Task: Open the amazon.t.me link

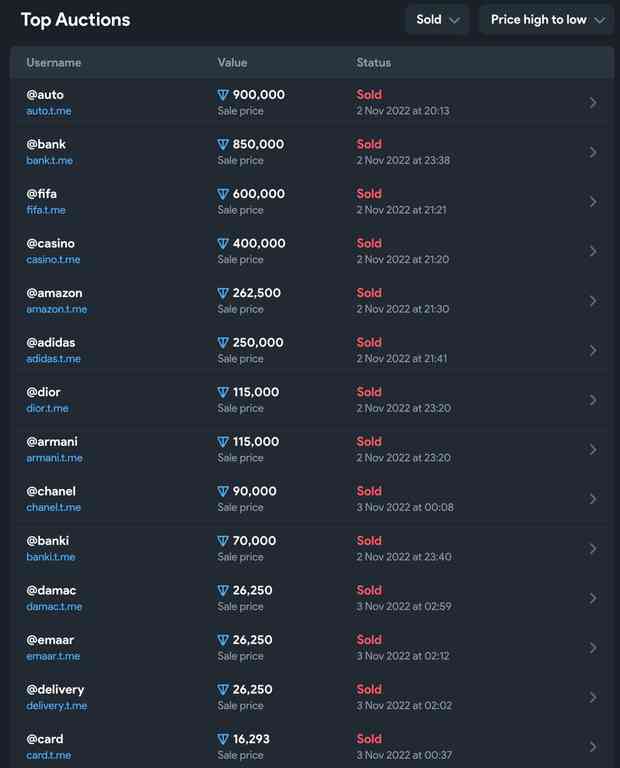Action: tap(57, 310)
